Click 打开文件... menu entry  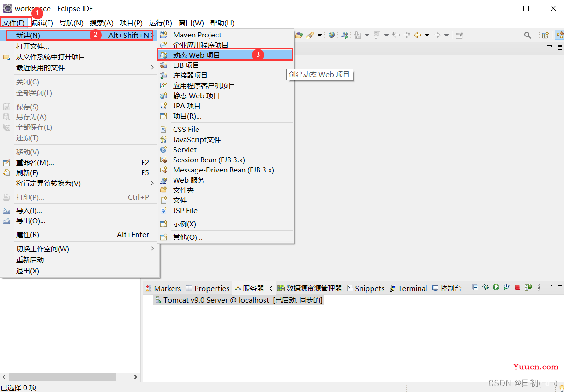(79, 46)
